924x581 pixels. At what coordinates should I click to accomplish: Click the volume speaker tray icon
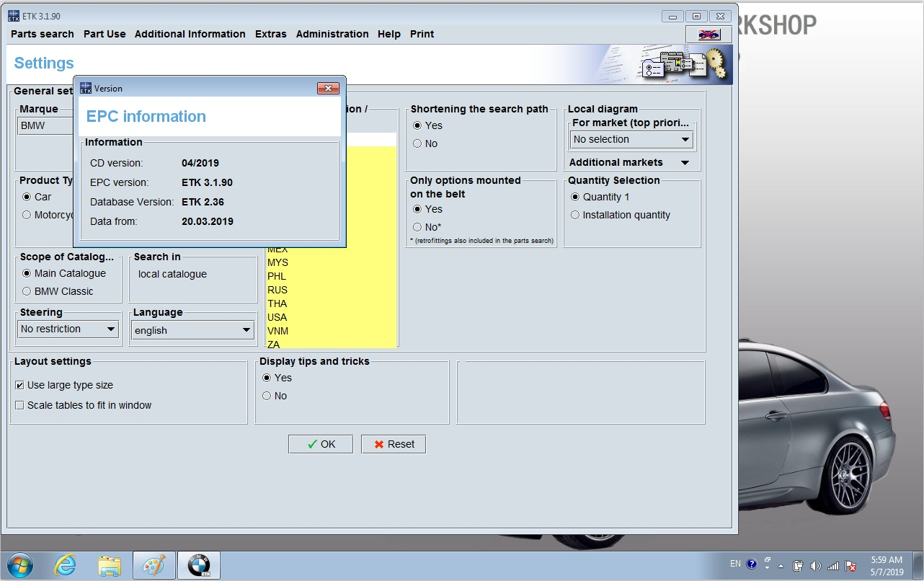tap(815, 565)
